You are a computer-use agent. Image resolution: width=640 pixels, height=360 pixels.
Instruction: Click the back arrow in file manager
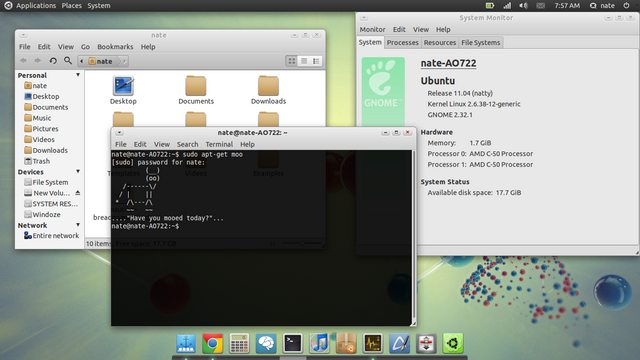coord(23,61)
